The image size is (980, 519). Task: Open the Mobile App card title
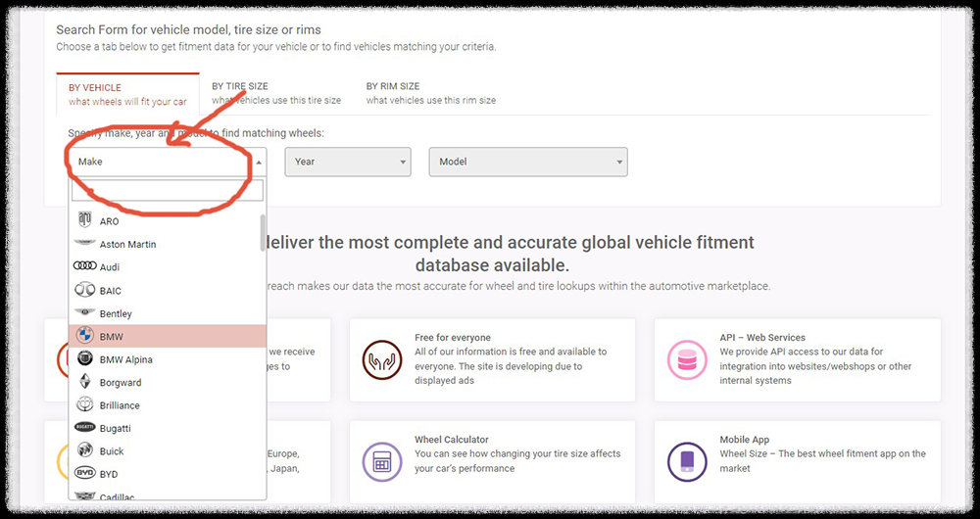745,440
